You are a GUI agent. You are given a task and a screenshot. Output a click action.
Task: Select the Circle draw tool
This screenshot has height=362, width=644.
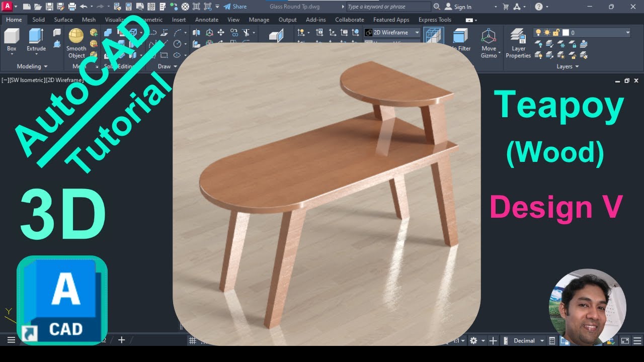click(x=177, y=44)
